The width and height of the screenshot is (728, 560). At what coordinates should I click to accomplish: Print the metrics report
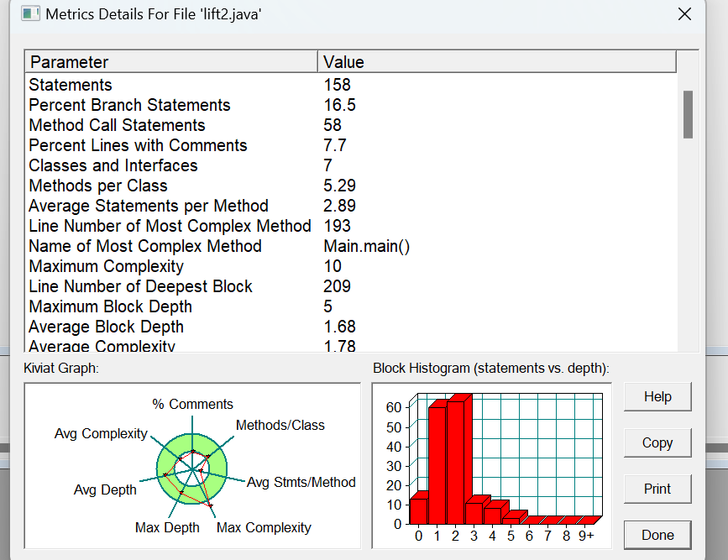click(657, 489)
